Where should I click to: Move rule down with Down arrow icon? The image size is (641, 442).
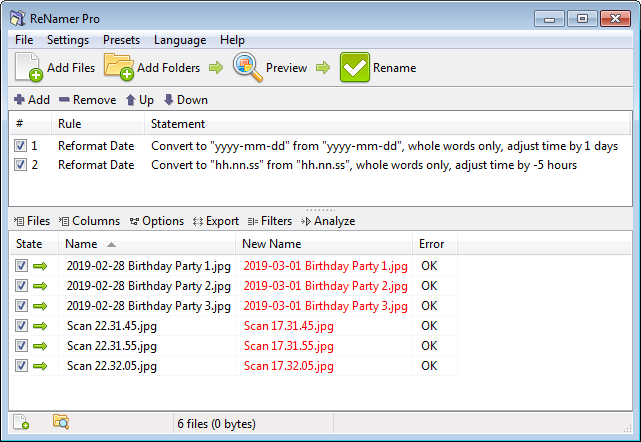168,100
